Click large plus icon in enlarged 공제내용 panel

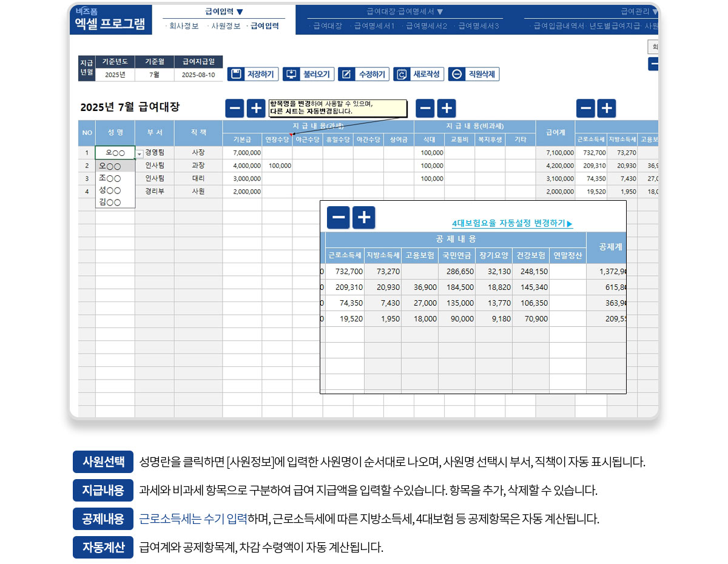(x=363, y=217)
